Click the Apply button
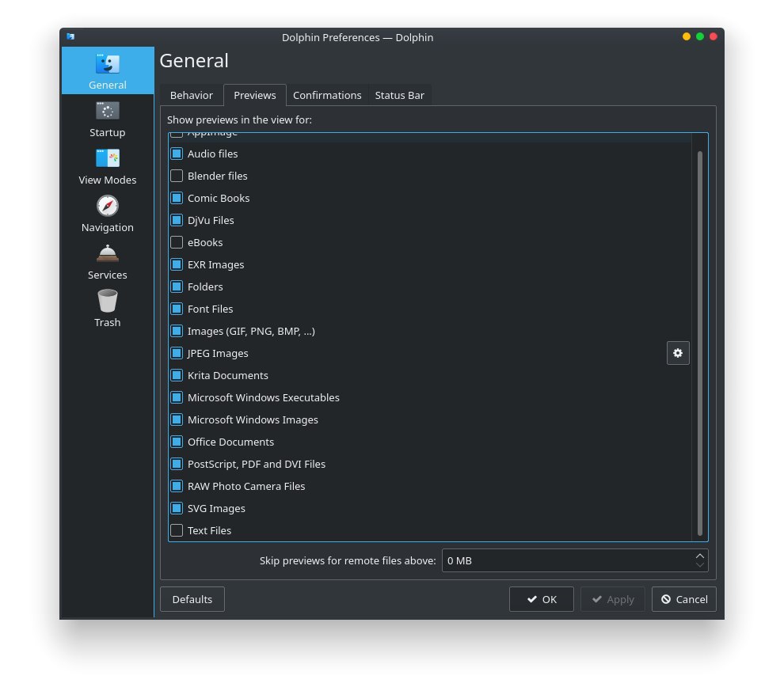The width and height of the screenshot is (784, 687). (612, 599)
